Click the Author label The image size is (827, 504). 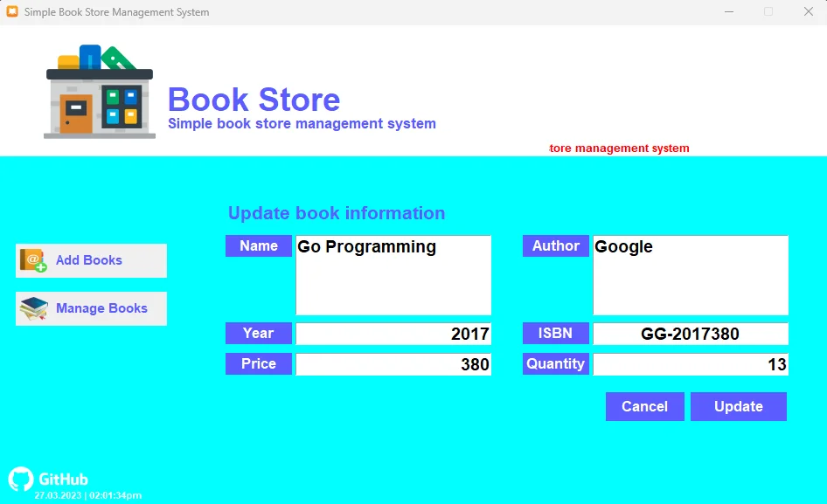[555, 246]
